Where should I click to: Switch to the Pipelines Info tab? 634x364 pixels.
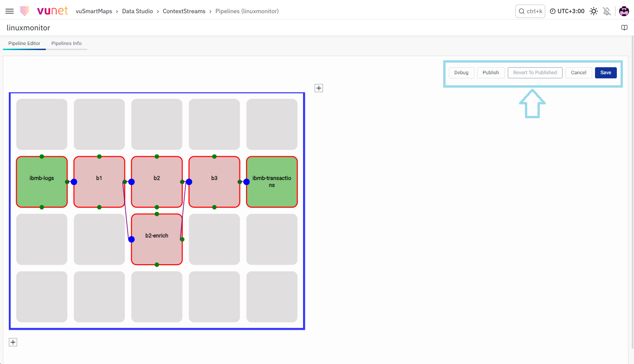(66, 44)
